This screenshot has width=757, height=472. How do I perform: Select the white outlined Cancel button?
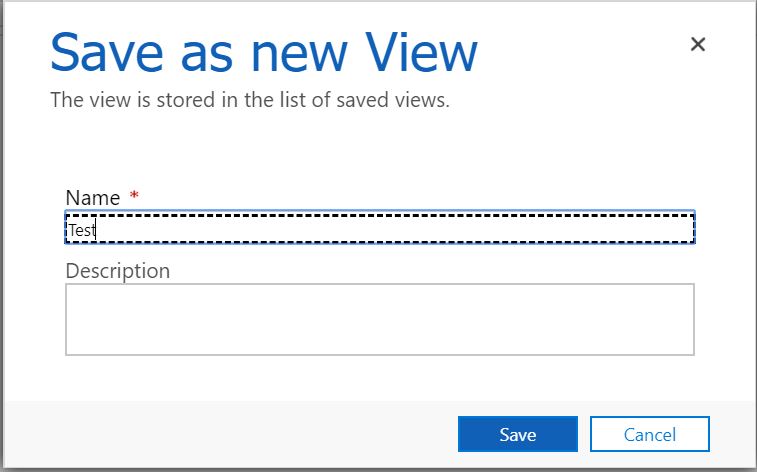(x=649, y=434)
